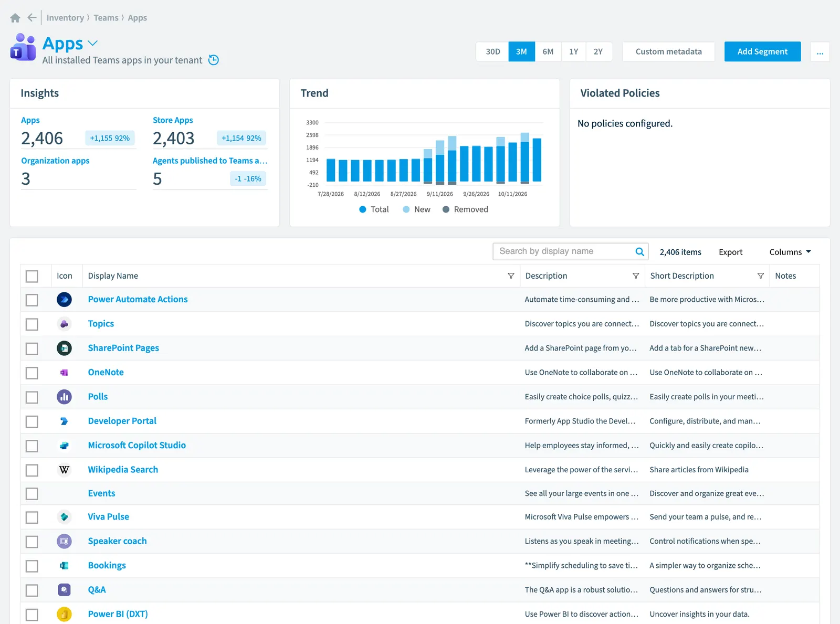Expand the Apps title dropdown chevron
The image size is (840, 624).
point(93,44)
